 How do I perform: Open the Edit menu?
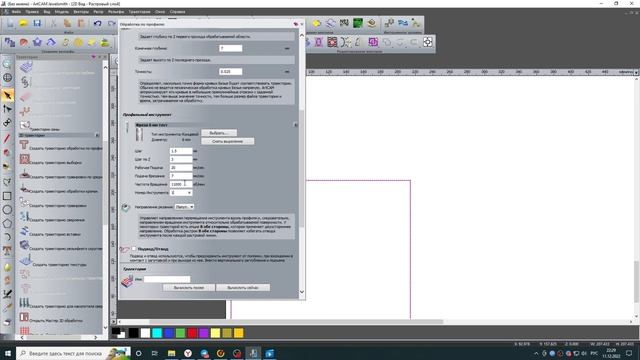coord(32,12)
